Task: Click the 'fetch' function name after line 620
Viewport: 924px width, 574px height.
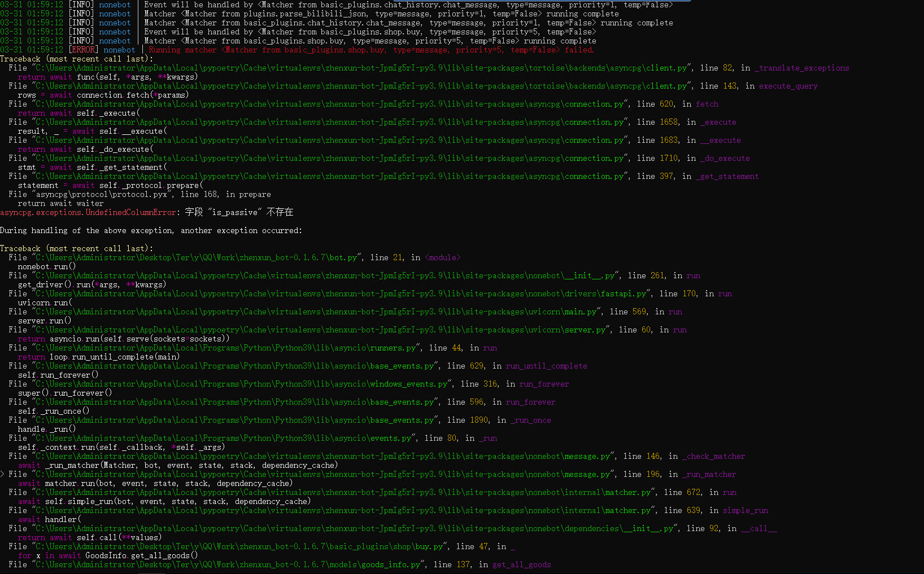Action: point(707,104)
